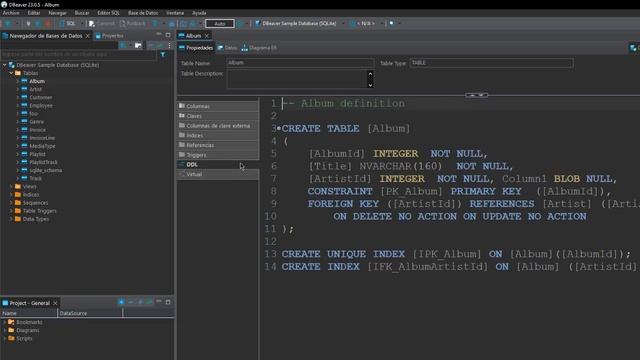
Task: Select the DDL section
Action: coord(218,164)
